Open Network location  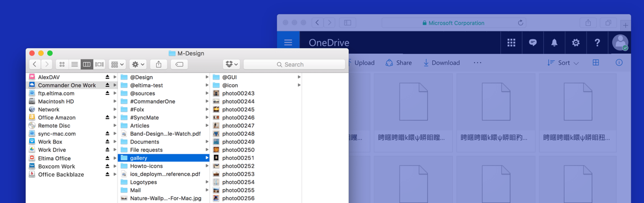48,109
